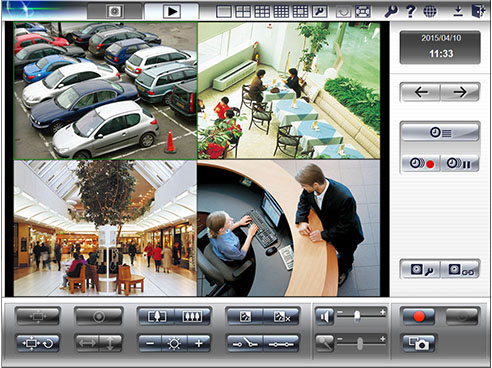Select the parking lot camera view
The image size is (492, 368).
[x=105, y=91]
